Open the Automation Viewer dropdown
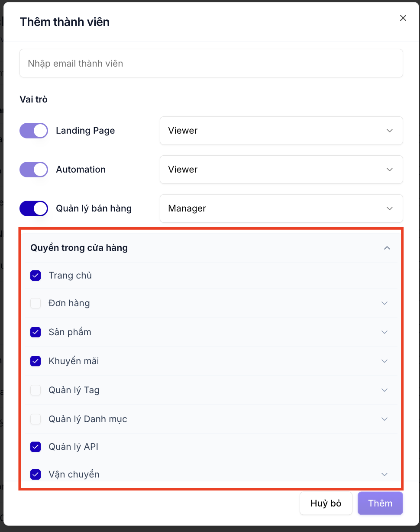The height and width of the screenshot is (532, 420). [x=281, y=170]
